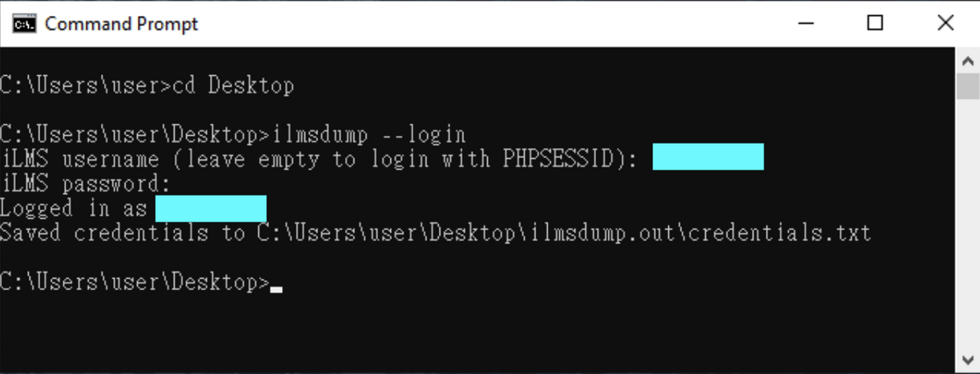Click the first "C:\Users\user>" prompt

86,85
